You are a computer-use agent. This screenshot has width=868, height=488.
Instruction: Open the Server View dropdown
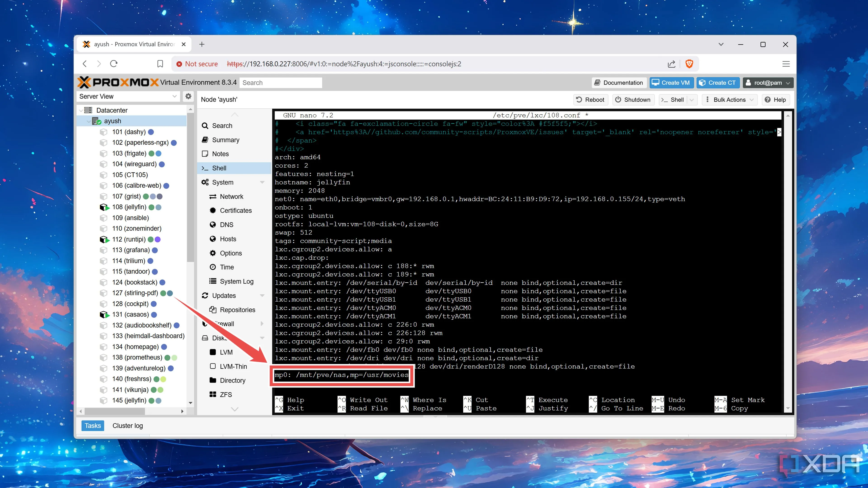click(x=128, y=96)
